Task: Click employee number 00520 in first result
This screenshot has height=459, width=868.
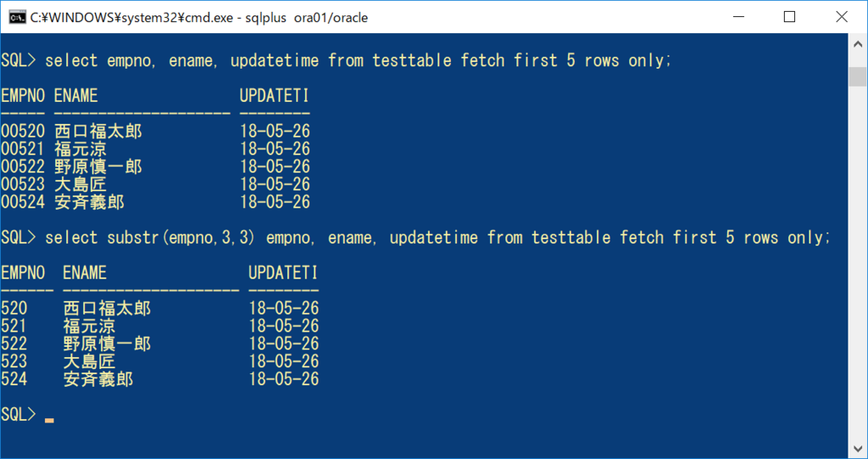Action: pos(23,132)
